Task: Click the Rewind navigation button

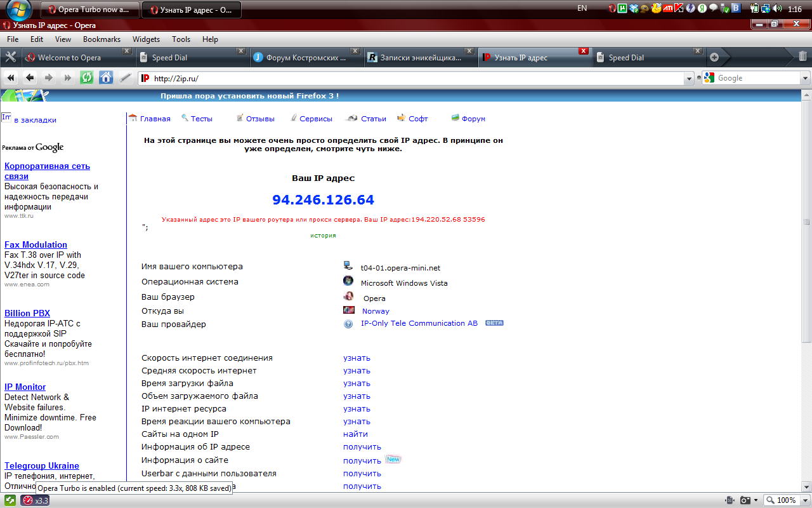Action: click(11, 77)
